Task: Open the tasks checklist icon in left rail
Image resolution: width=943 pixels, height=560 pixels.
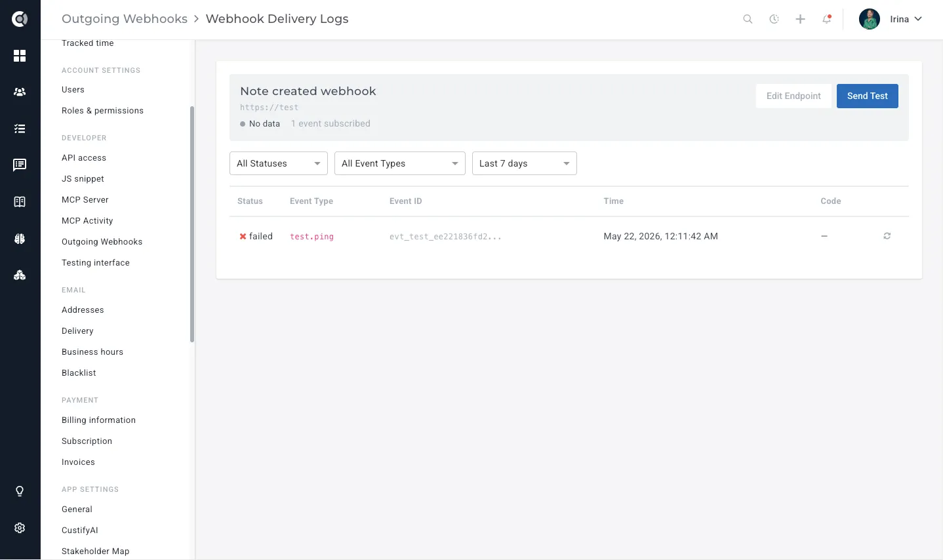Action: coord(20,129)
